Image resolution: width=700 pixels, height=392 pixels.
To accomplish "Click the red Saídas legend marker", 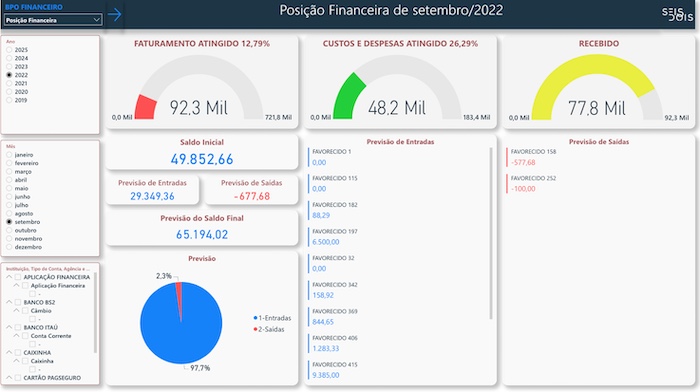I will click(255, 329).
